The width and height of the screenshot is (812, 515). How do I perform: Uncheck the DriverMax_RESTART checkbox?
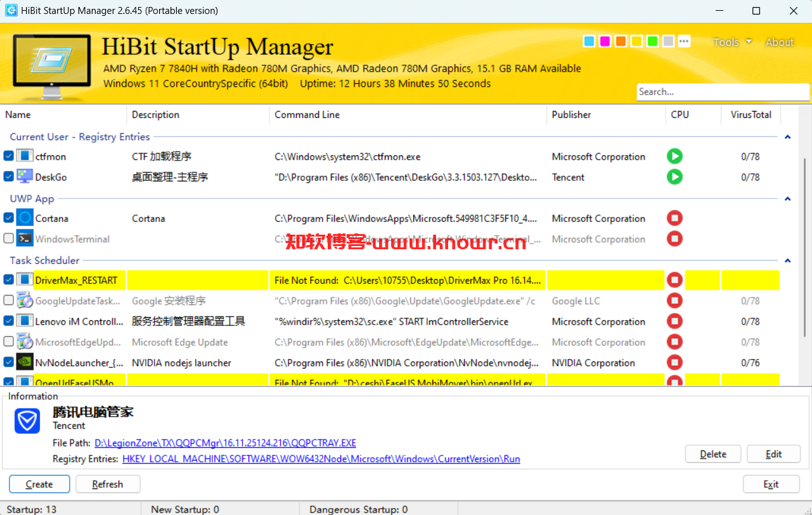click(x=8, y=280)
